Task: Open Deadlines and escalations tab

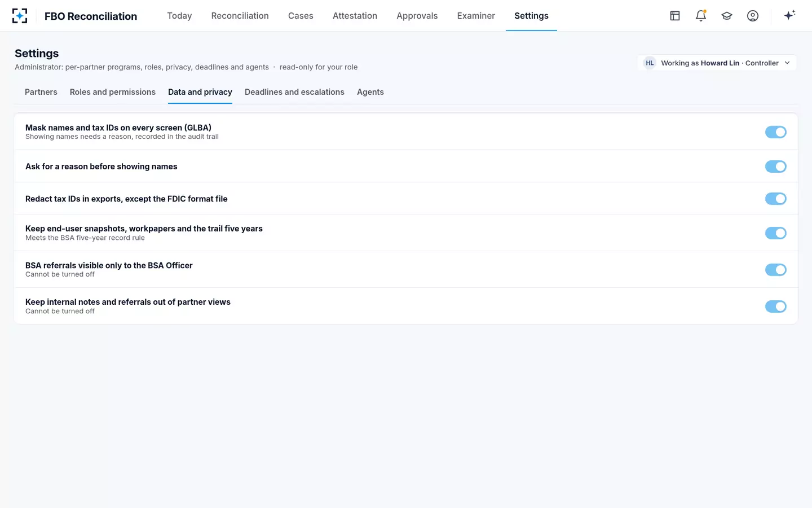Action: click(294, 92)
